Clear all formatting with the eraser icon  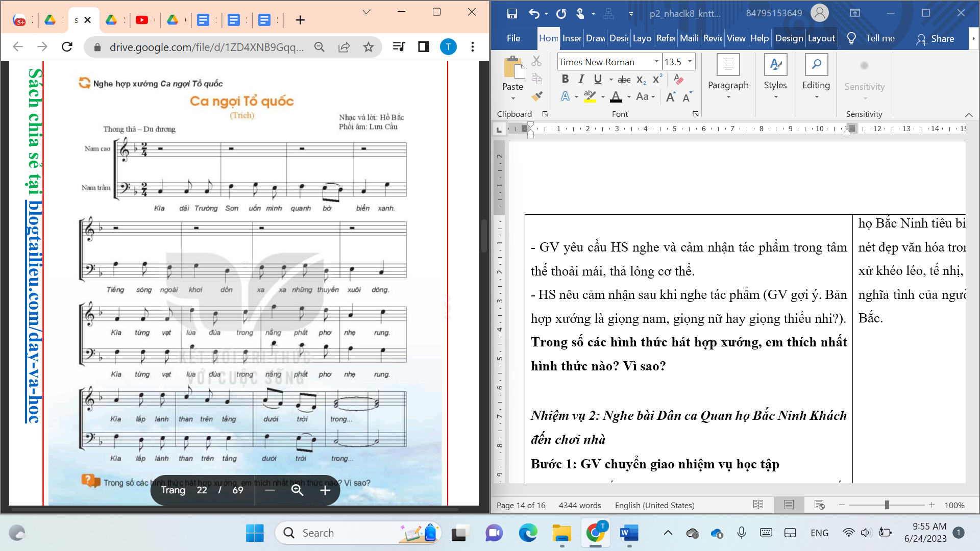pyautogui.click(x=678, y=79)
